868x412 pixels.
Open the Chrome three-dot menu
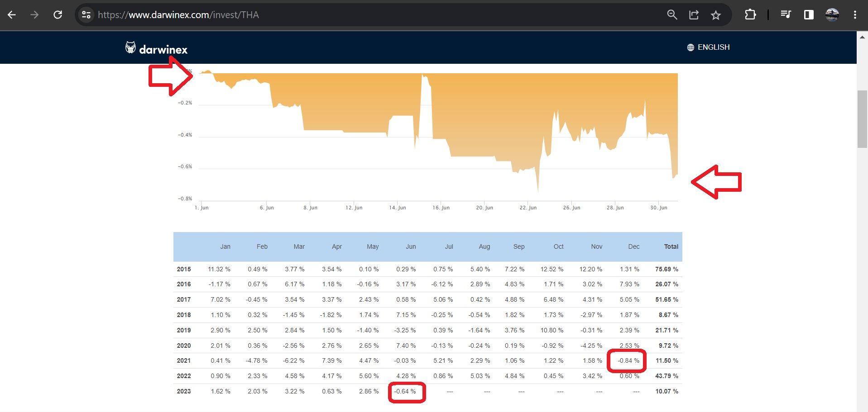[855, 15]
